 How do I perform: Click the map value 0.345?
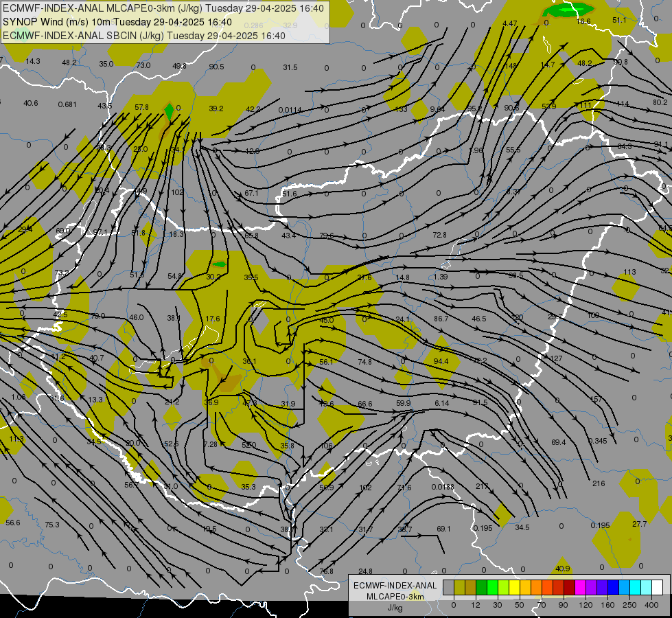click(x=597, y=441)
